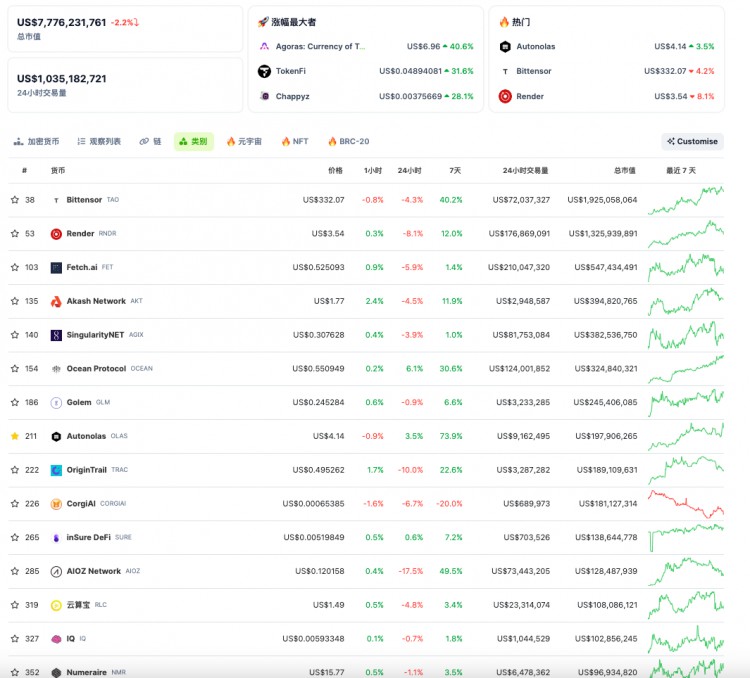750x678 pixels.
Task: Click the TokenFi icon in top gainers
Action: (x=265, y=71)
